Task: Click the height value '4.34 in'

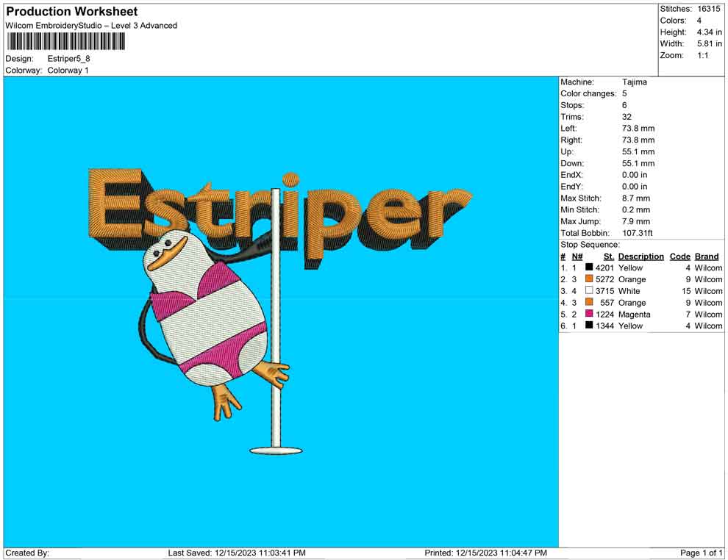Action: tap(709, 32)
